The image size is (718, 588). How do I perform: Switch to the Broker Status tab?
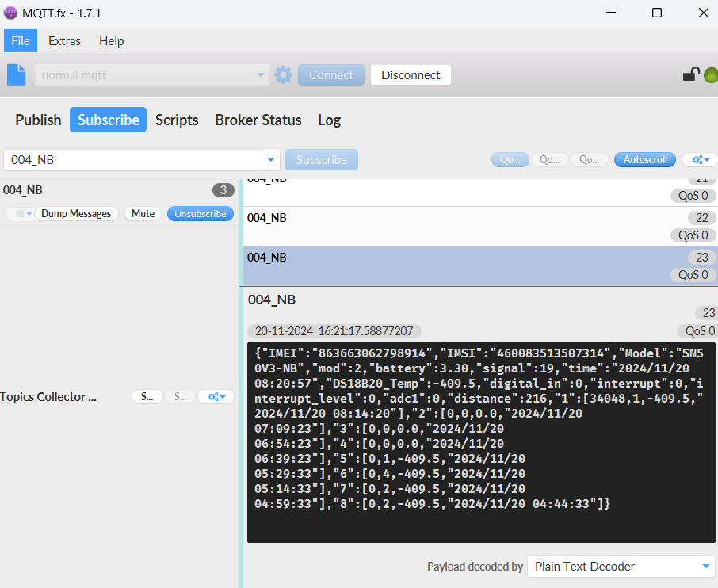click(258, 120)
